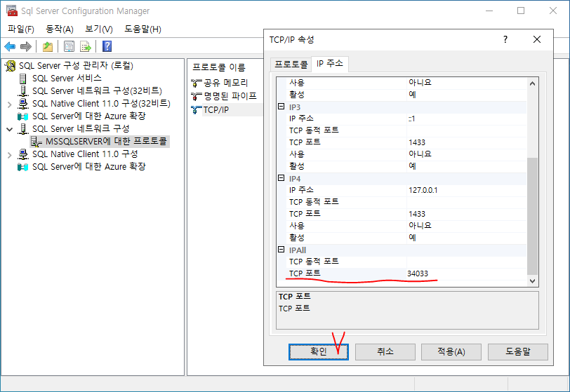Screen dimensions: 570x392
Task: Collapse the IPAll property group
Action: (x=281, y=250)
